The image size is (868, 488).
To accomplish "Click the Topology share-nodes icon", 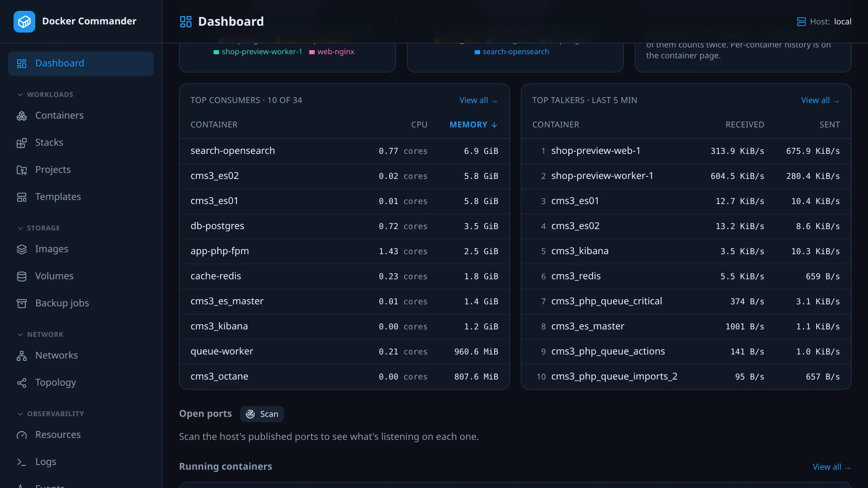I will tap(22, 383).
